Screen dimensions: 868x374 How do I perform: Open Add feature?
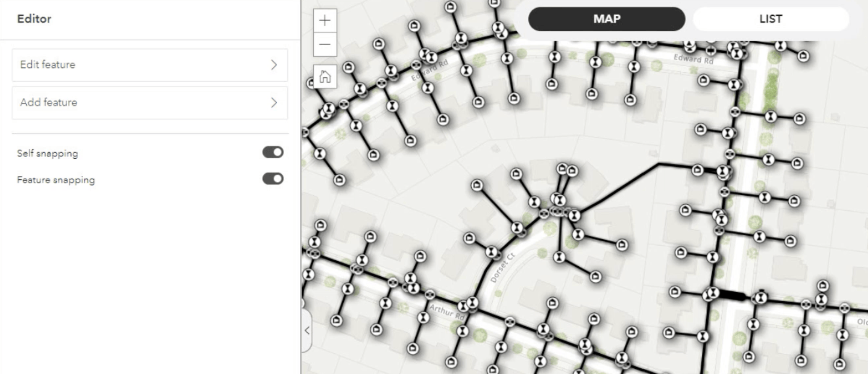150,102
